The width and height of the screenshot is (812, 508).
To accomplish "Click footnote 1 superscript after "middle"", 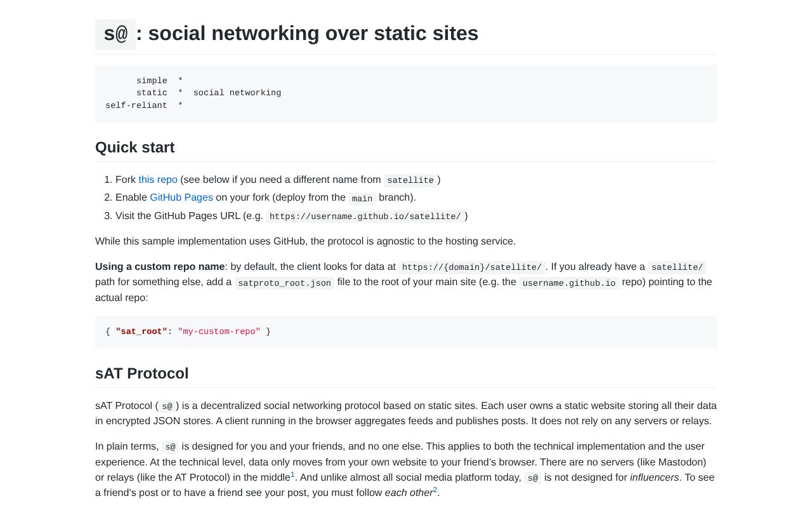I will (x=292, y=474).
